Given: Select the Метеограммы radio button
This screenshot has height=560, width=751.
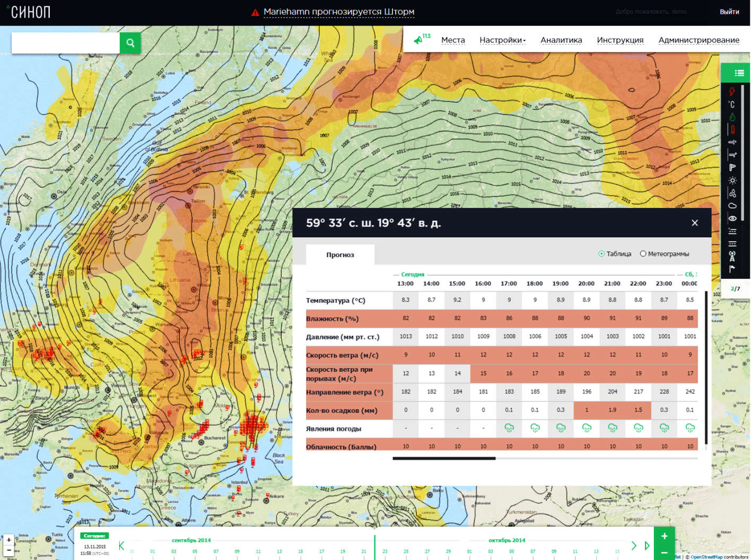Looking at the screenshot, I should click(643, 254).
